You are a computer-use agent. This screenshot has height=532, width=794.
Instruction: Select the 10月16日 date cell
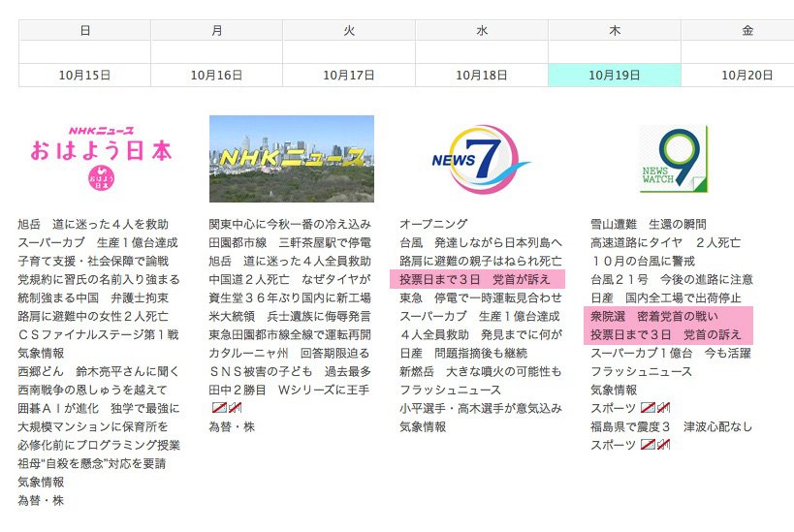click(217, 76)
